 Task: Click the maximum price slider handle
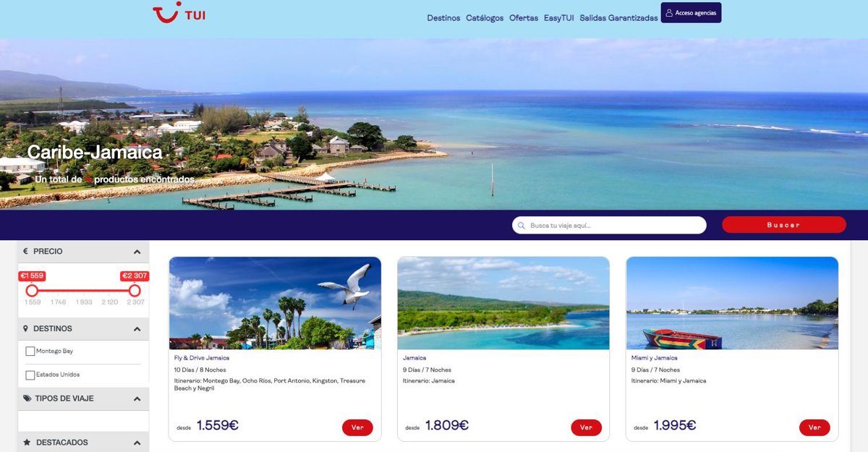(x=135, y=290)
